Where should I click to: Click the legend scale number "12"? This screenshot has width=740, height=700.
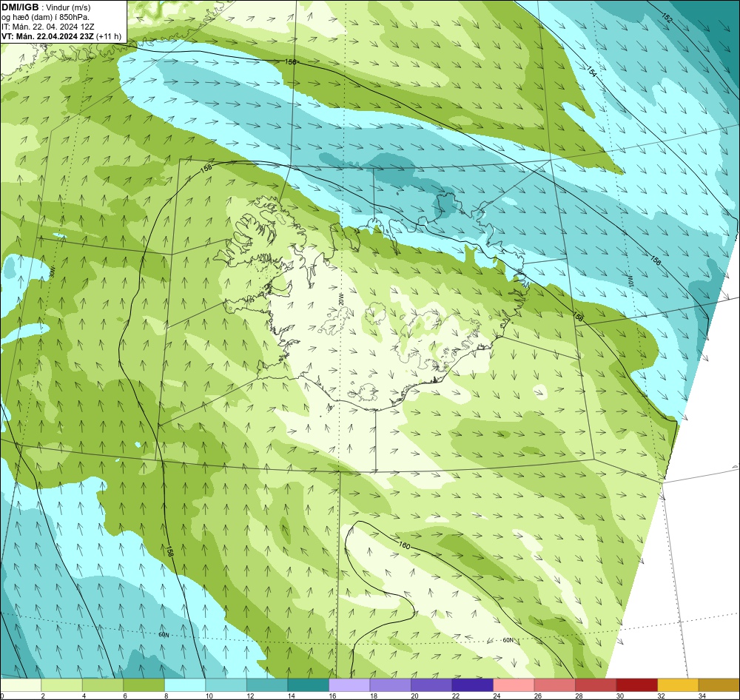click(250, 696)
